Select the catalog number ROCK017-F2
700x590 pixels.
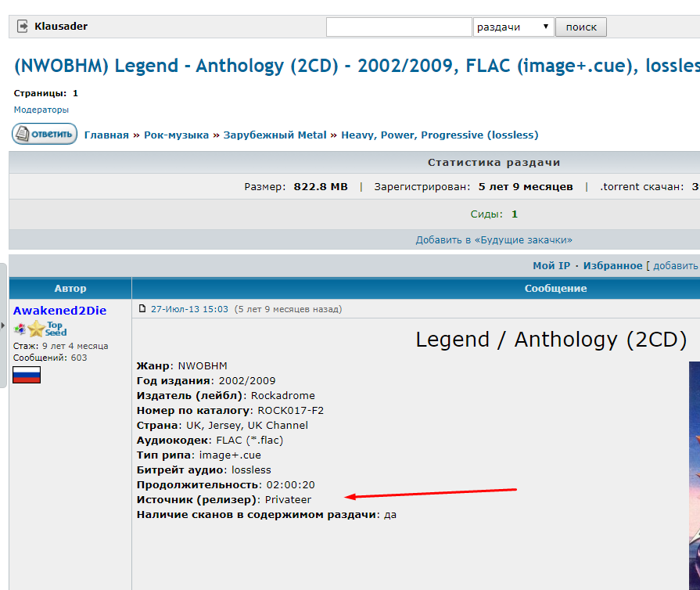point(291,411)
